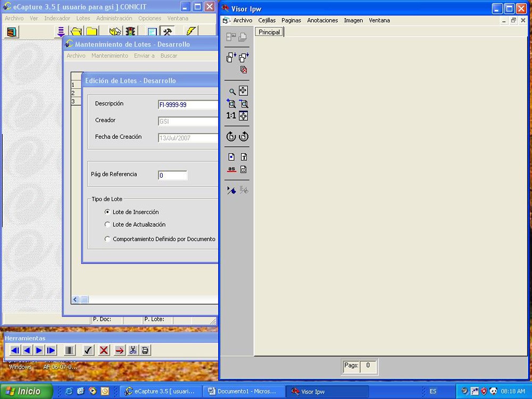Image resolution: width=532 pixels, height=399 pixels.
Task: Open Paginas menu in Visor Ipw
Action: (291, 20)
